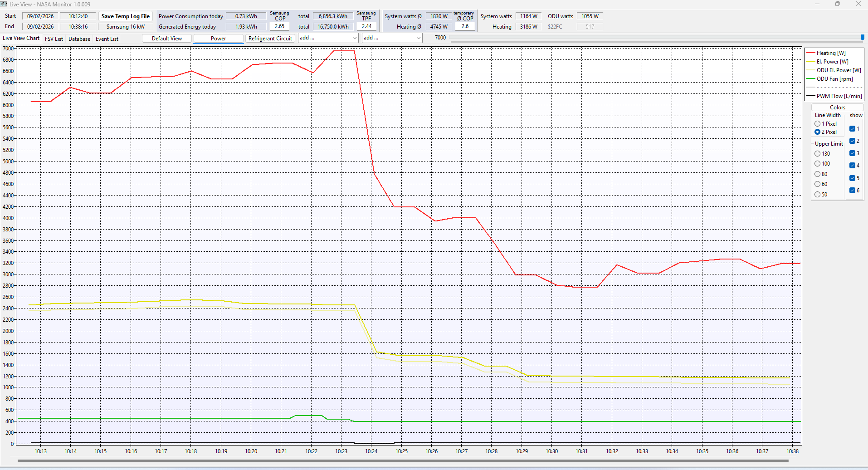This screenshot has width=868, height=470.
Task: Open the Colors settings button
Action: pyautogui.click(x=837, y=108)
